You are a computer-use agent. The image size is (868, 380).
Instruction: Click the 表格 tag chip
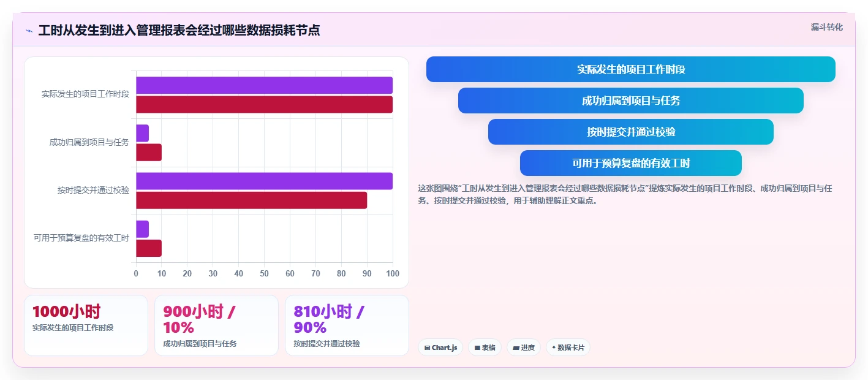pos(485,348)
